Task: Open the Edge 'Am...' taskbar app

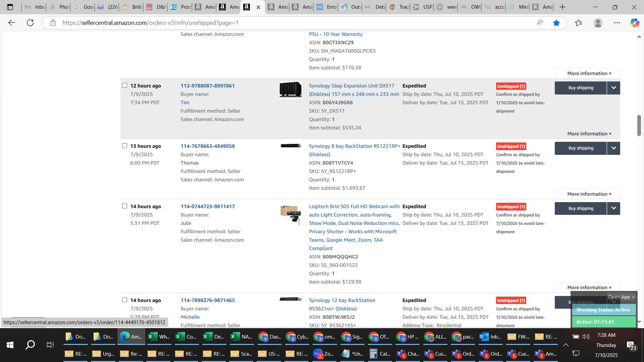Action: click(131, 337)
